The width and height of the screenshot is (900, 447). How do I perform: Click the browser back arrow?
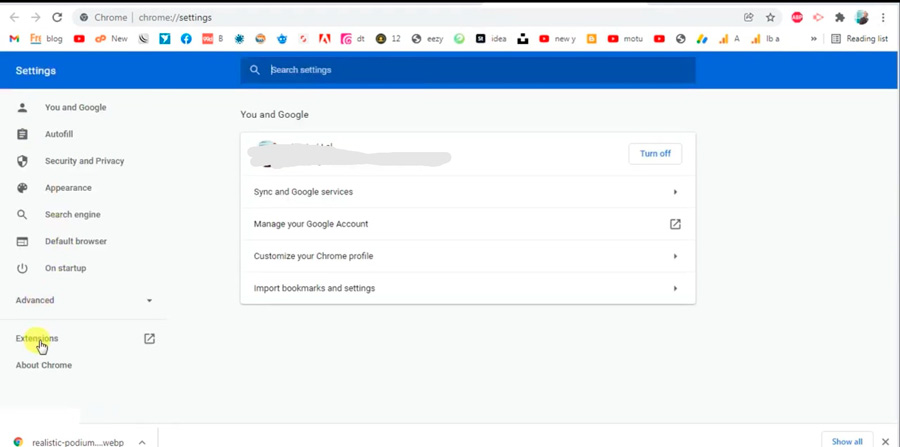(x=14, y=18)
